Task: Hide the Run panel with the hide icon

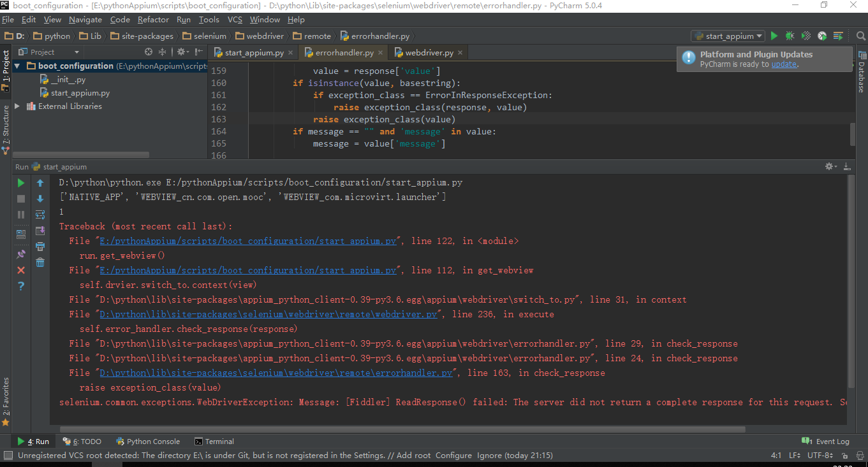Action: (x=846, y=166)
